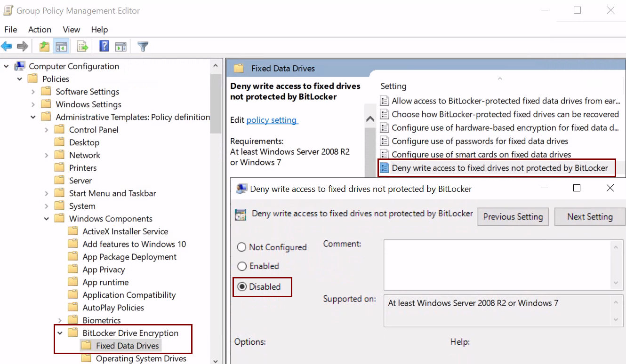
Task: Click the Export List toolbar icon
Action: pyautogui.click(x=82, y=46)
